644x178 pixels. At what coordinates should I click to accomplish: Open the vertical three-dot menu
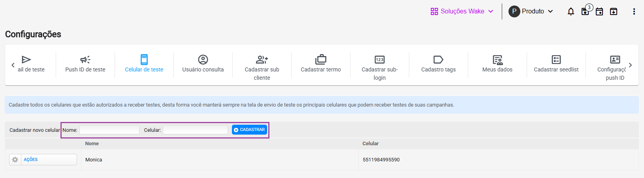tap(634, 11)
